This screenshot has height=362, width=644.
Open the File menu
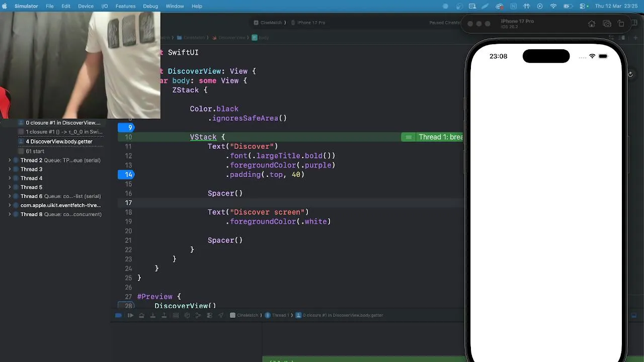coord(50,6)
